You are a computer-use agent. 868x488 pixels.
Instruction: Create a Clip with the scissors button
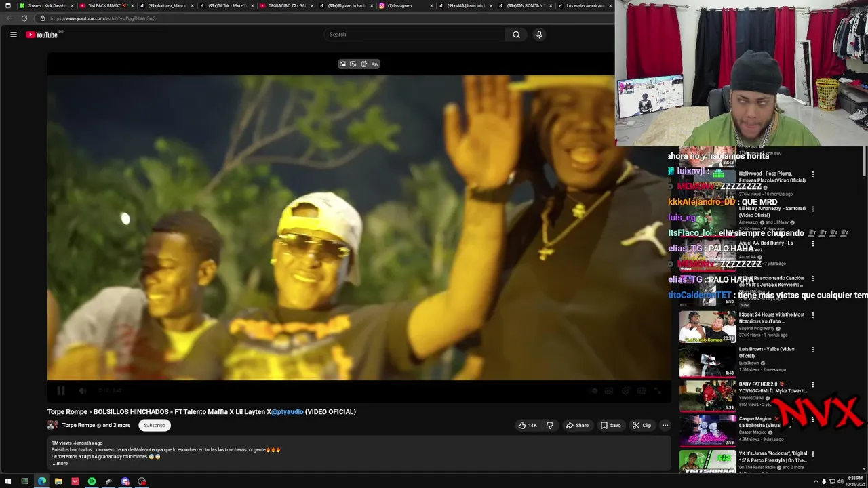coord(642,426)
